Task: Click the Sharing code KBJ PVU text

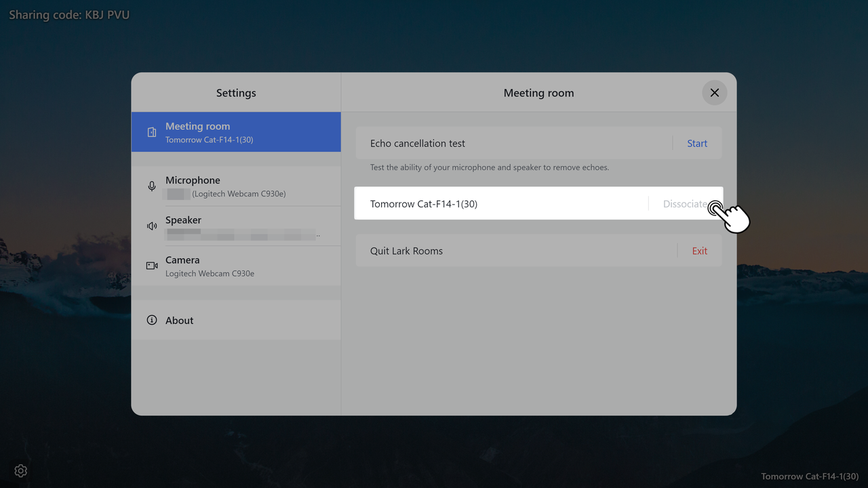Action: [69, 14]
